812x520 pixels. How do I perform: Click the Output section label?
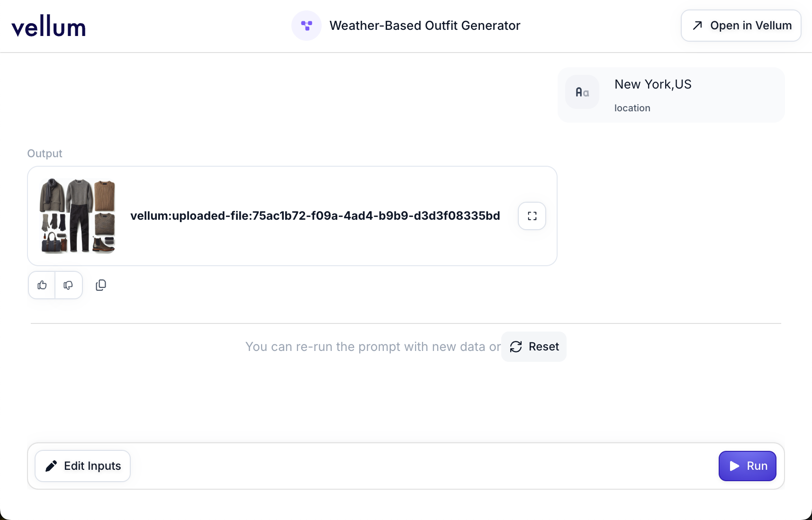coord(45,153)
